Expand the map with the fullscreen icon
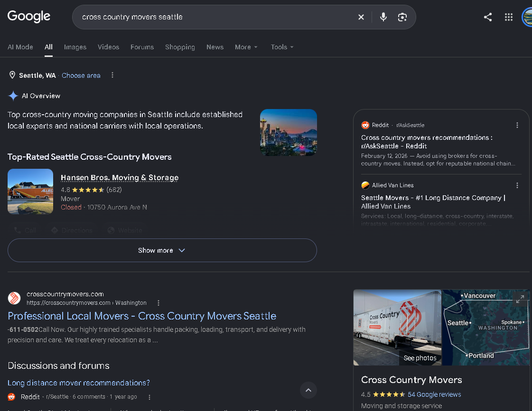Image resolution: width=532 pixels, height=411 pixels. 520,299
